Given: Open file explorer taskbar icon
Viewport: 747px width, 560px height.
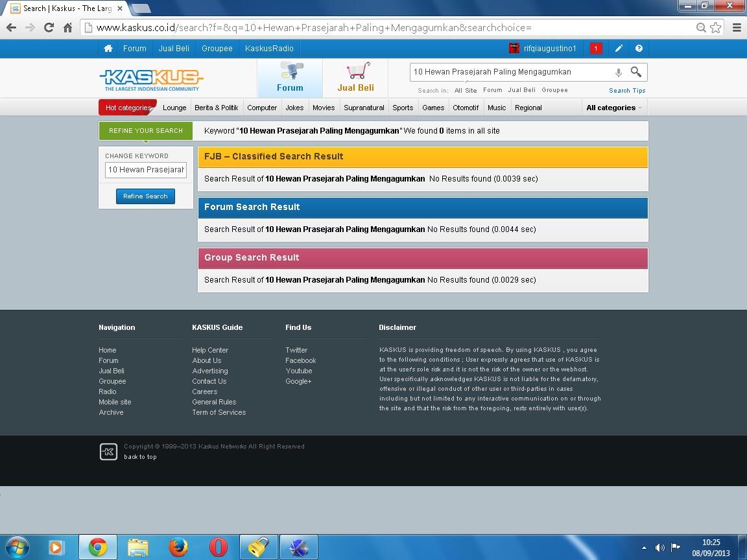Looking at the screenshot, I should coord(137,548).
